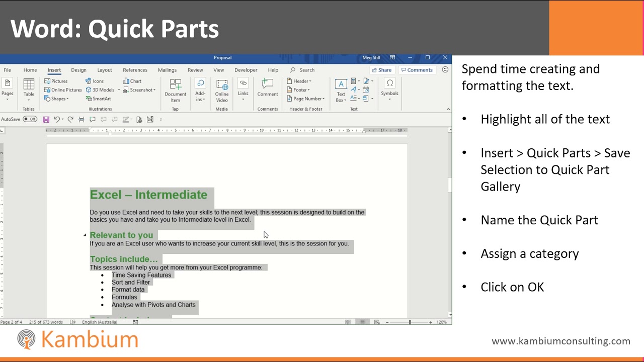Switch to the Home tab

click(x=30, y=70)
